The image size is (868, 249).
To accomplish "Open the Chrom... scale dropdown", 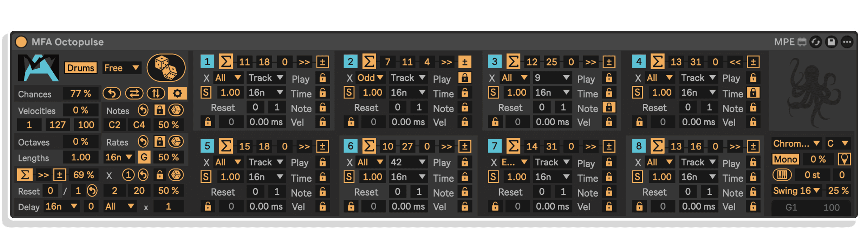I will tap(796, 144).
